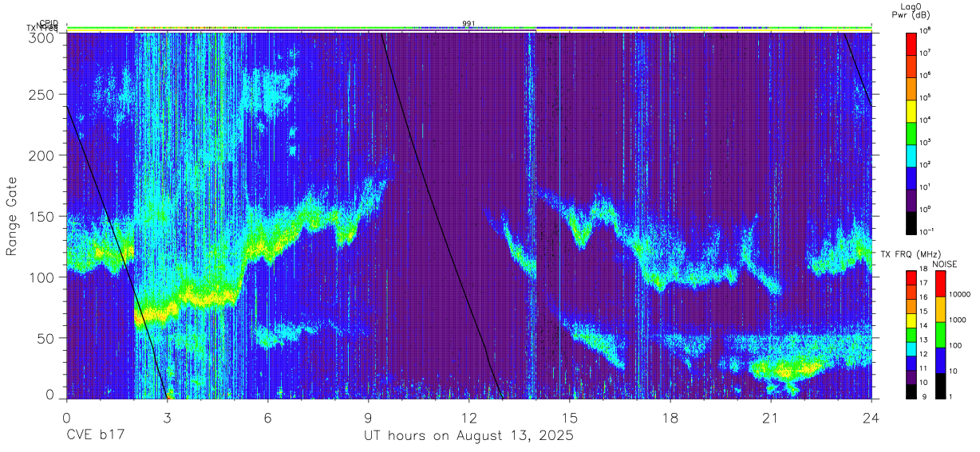This screenshot has width=980, height=452.
Task: Click the Range Gate tick label '100'
Action: 42,277
